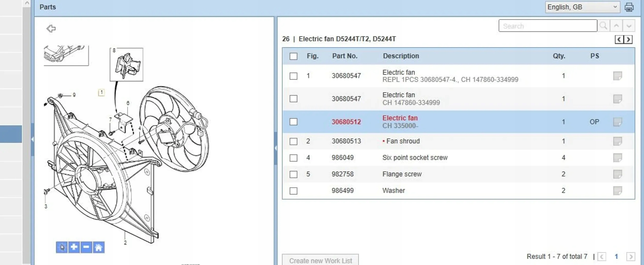Click the Flange screw description
Viewport: 644px width, 265px height.
coord(402,174)
